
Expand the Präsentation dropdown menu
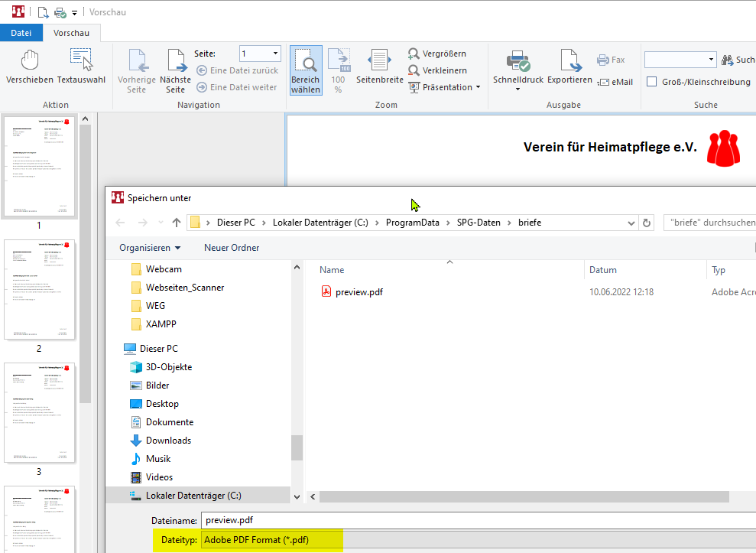(478, 87)
